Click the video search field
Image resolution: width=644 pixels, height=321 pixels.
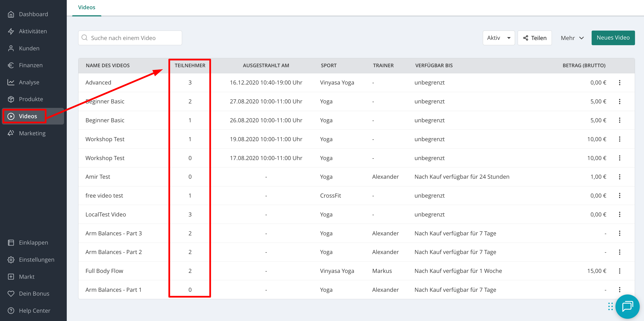tap(130, 38)
